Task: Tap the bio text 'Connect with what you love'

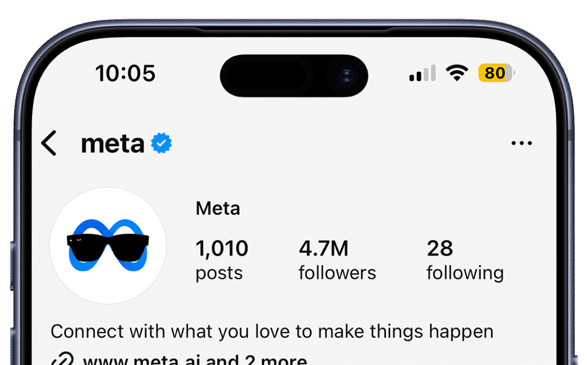Action: tap(272, 331)
